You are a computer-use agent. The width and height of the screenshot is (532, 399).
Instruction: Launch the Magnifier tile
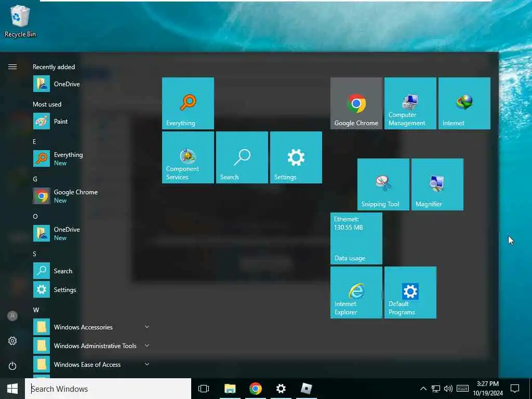(x=437, y=184)
